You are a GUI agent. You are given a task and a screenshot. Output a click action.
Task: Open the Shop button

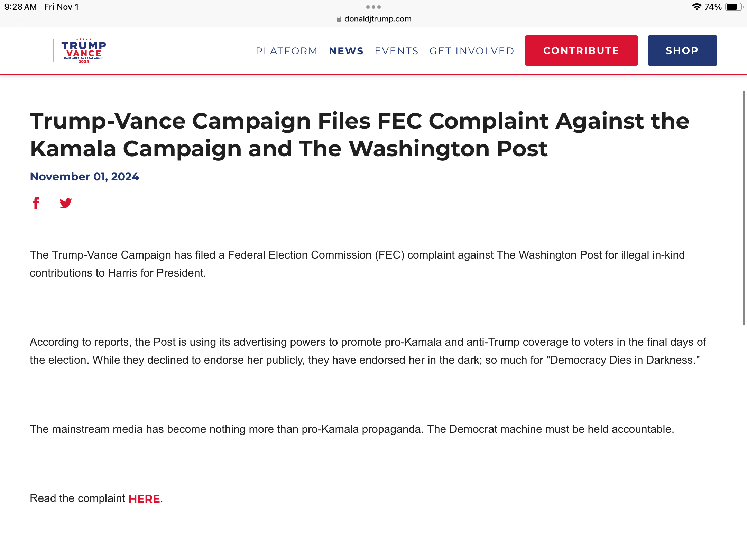point(682,50)
